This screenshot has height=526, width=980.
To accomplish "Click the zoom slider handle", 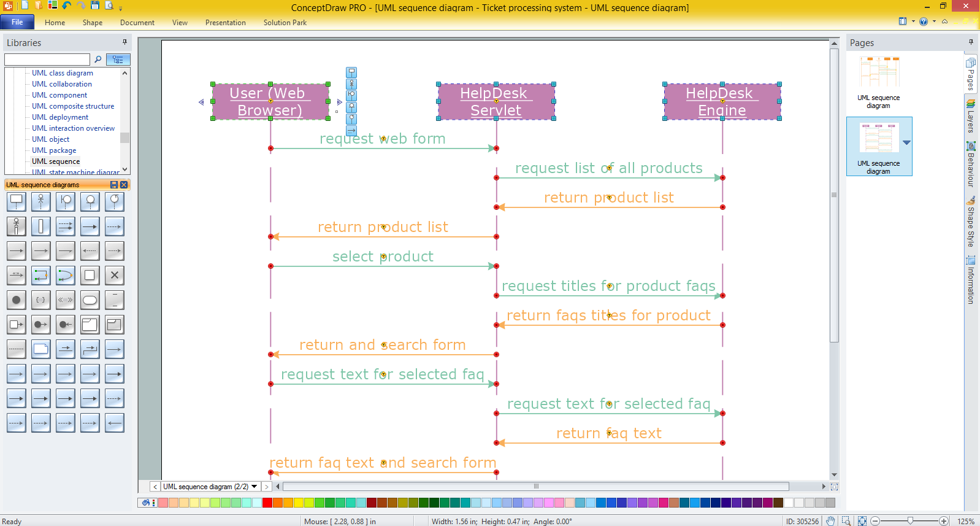I will point(910,521).
